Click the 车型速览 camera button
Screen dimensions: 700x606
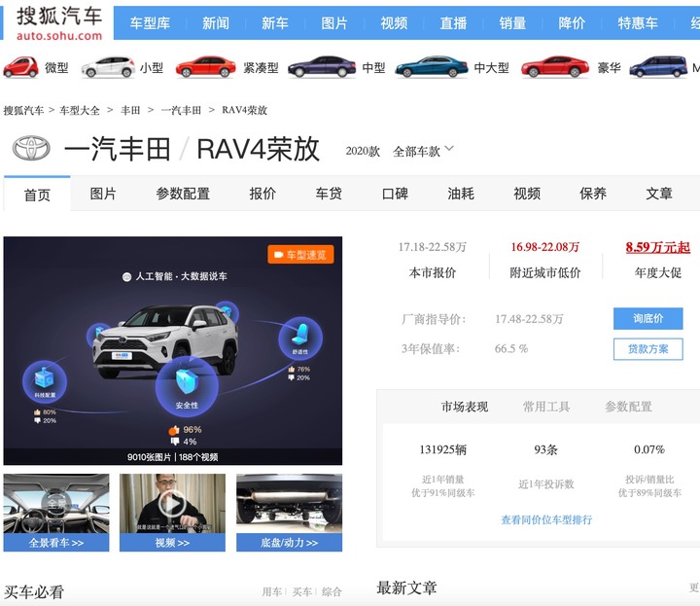300,255
